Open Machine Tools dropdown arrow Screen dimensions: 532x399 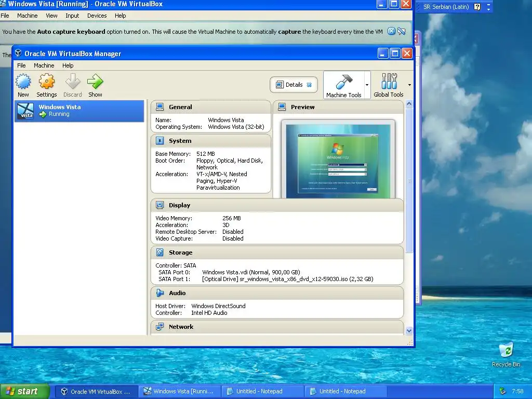click(367, 85)
